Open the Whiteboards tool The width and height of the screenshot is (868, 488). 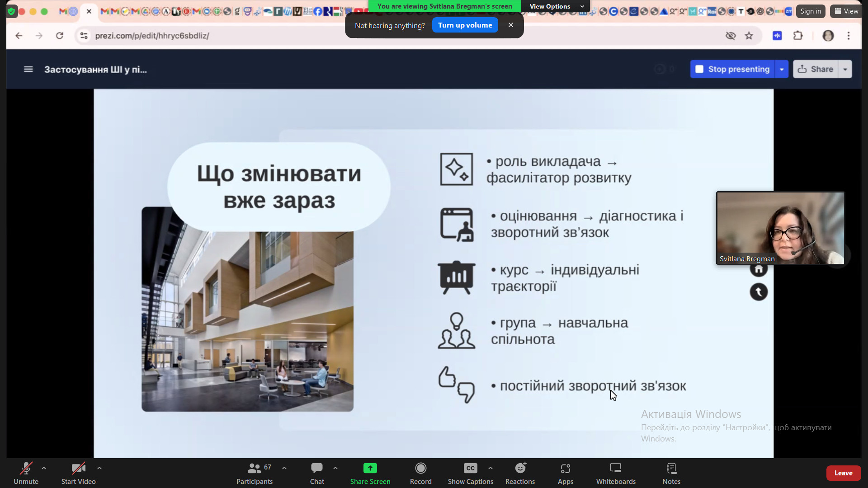pyautogui.click(x=615, y=473)
